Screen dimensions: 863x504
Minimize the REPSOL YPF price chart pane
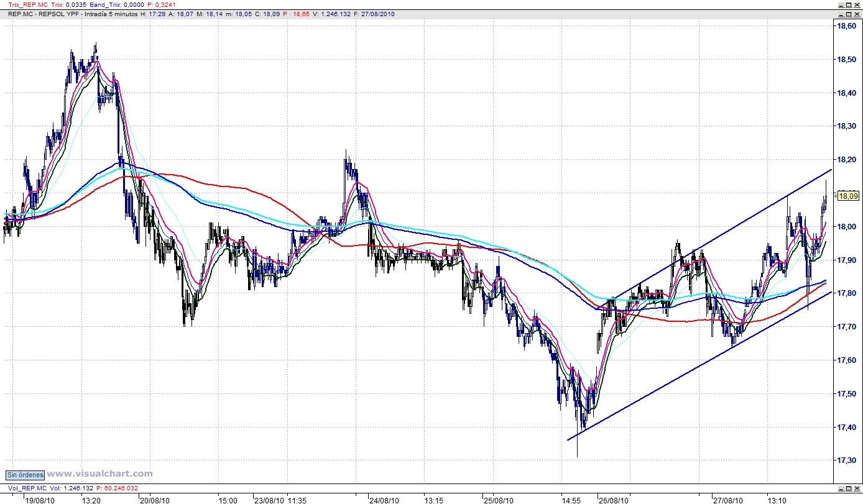[x=841, y=14]
